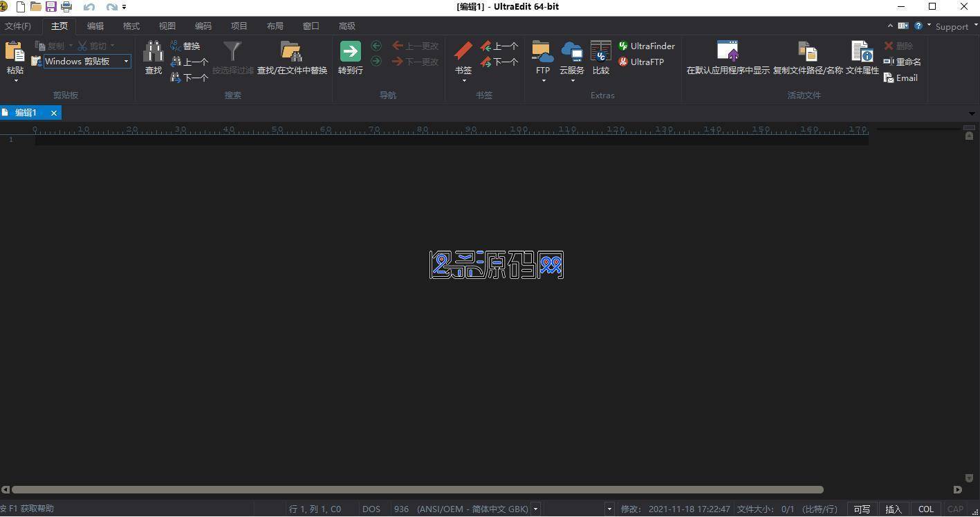Find previous match with 上一个 in search group
Viewport: 980px width, 517px height.
(x=188, y=62)
